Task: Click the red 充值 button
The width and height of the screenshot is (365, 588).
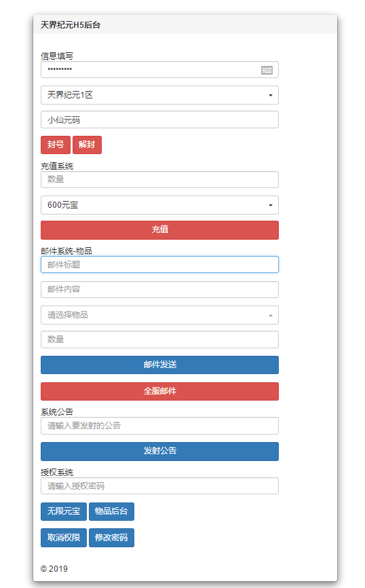Action: tap(159, 230)
